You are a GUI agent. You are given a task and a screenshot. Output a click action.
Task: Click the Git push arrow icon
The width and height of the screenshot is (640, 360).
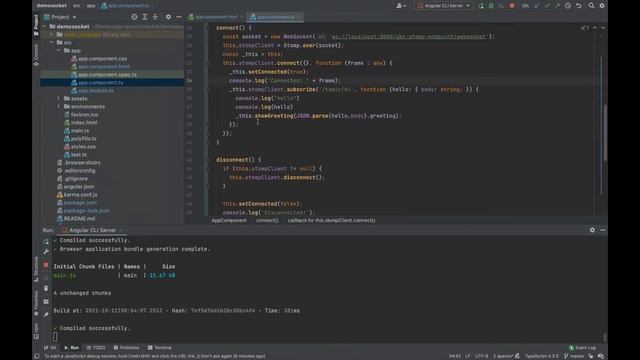[558, 6]
